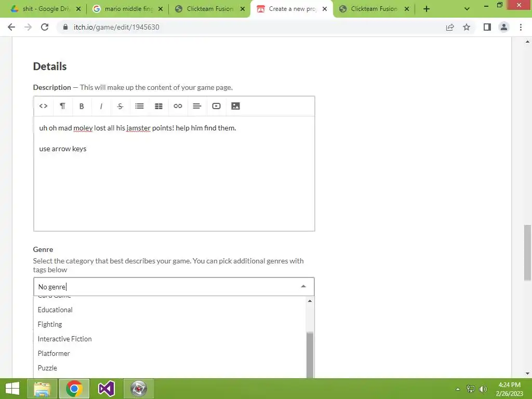Viewport: 532px width, 399px height.
Task: Choose Educational from the genre list
Action: pyautogui.click(x=170, y=310)
